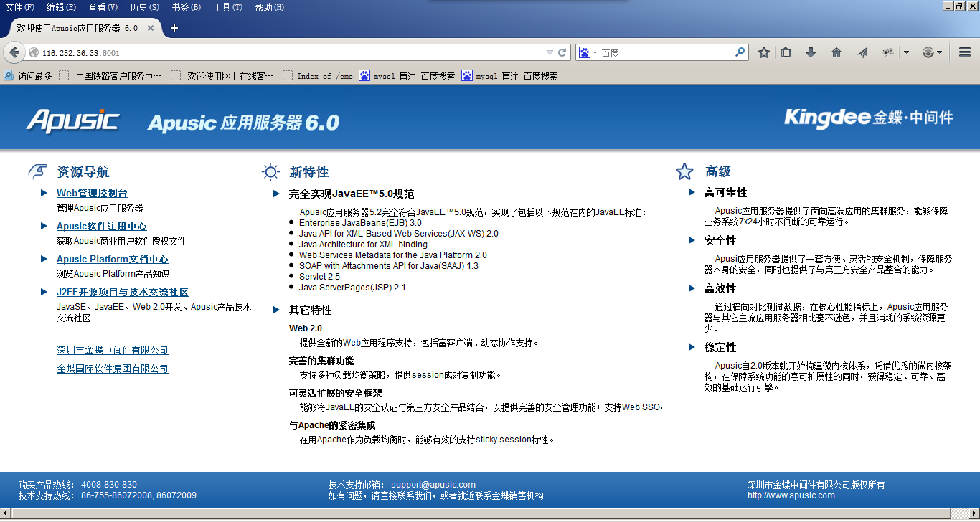This screenshot has width=980, height=522.
Task: Click arrow bullet beside 安全性
Action: 692,240
